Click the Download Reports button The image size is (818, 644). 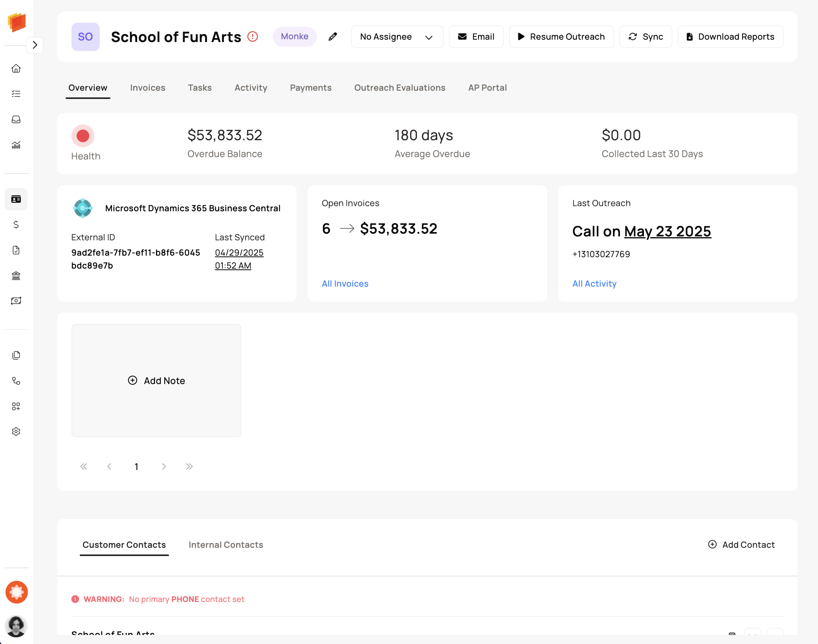(730, 37)
